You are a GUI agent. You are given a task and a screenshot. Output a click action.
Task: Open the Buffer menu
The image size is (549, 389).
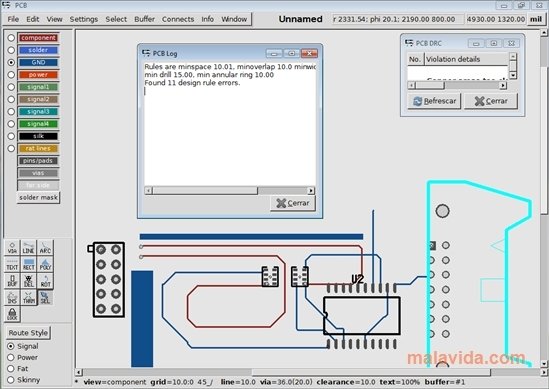point(145,19)
